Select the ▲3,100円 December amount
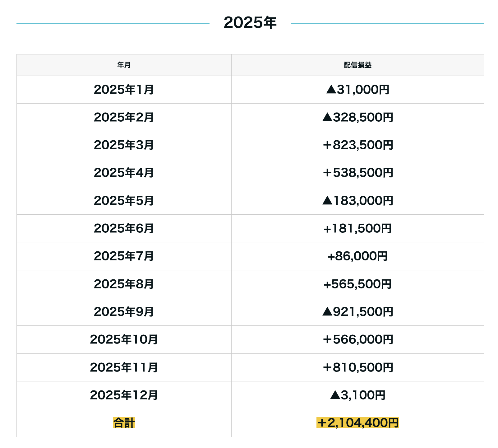This screenshot has height=448, width=498. pyautogui.click(x=357, y=395)
